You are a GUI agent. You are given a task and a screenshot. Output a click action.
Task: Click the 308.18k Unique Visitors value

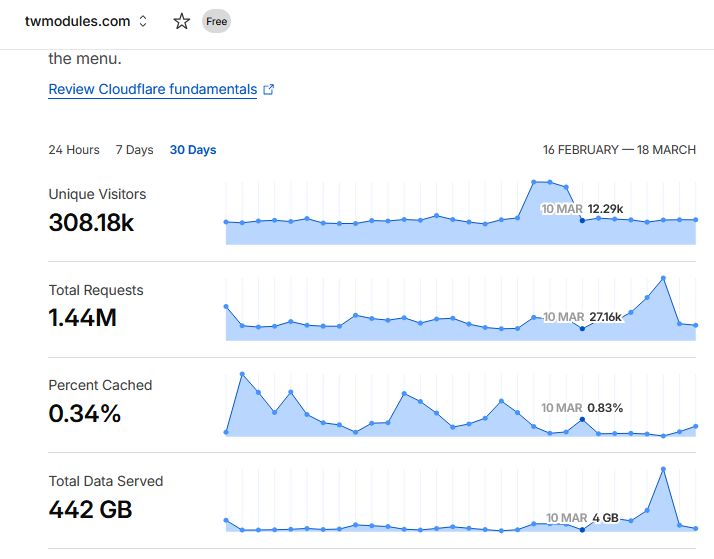click(x=91, y=223)
